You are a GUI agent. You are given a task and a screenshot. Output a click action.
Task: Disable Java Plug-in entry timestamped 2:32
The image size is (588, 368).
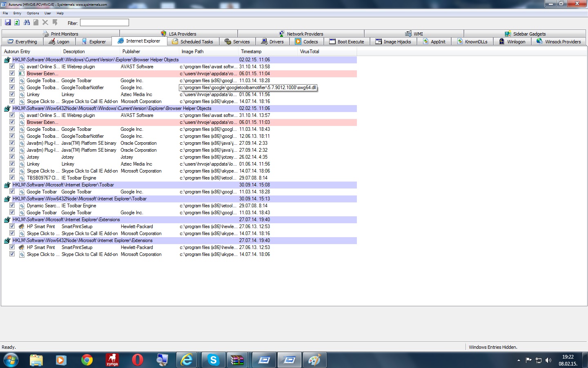[x=12, y=150]
